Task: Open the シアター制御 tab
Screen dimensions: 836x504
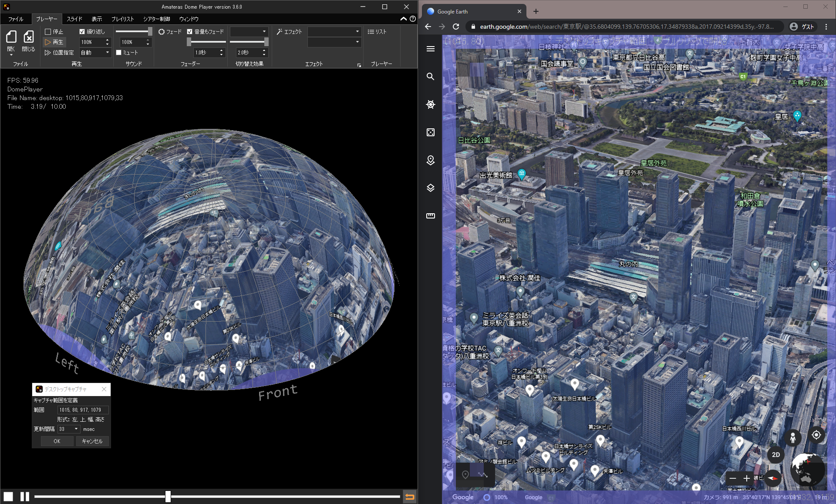Action: click(x=156, y=19)
